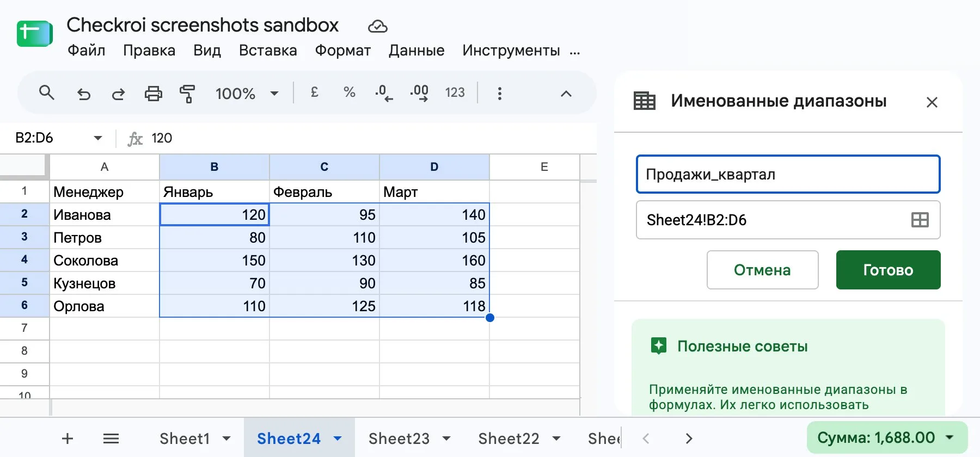This screenshot has width=980, height=457.
Task: Open the Вставка menu
Action: point(268,51)
